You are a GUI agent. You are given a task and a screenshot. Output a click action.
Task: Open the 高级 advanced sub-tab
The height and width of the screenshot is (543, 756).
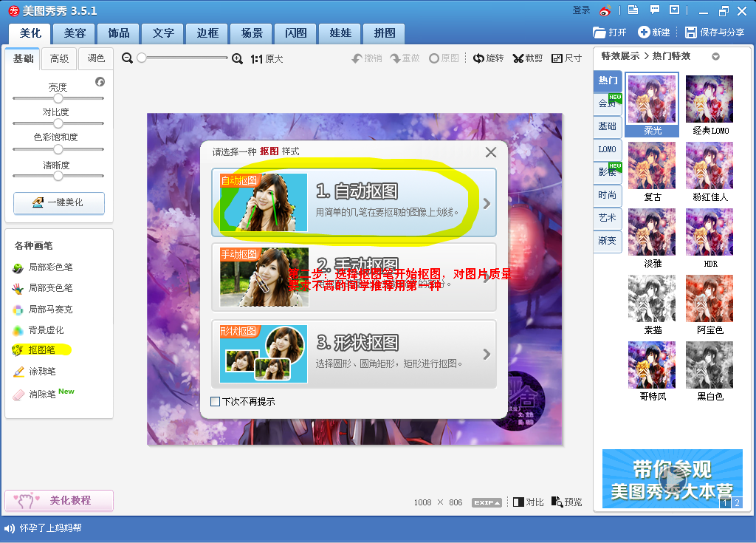tap(59, 58)
